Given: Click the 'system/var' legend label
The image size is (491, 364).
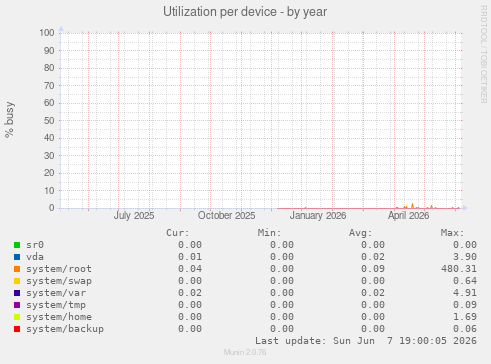Looking at the screenshot, I should point(56,293).
